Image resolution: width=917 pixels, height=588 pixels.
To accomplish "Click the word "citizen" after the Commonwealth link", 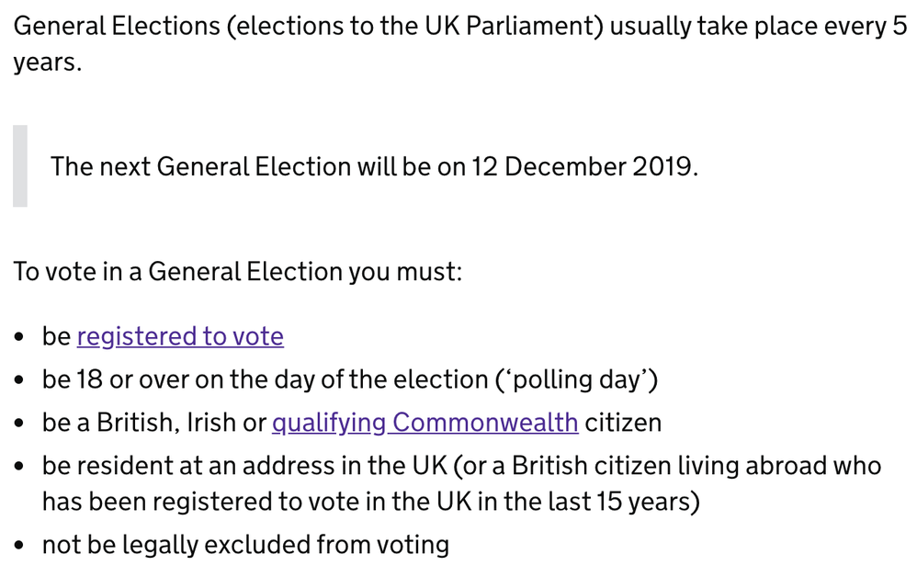I will pyautogui.click(x=623, y=423).
